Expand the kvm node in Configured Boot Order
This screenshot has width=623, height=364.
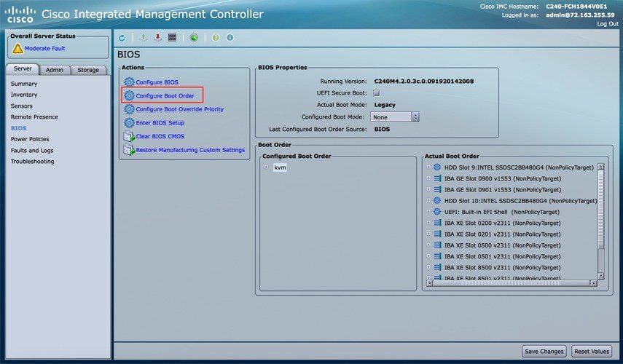pos(266,167)
